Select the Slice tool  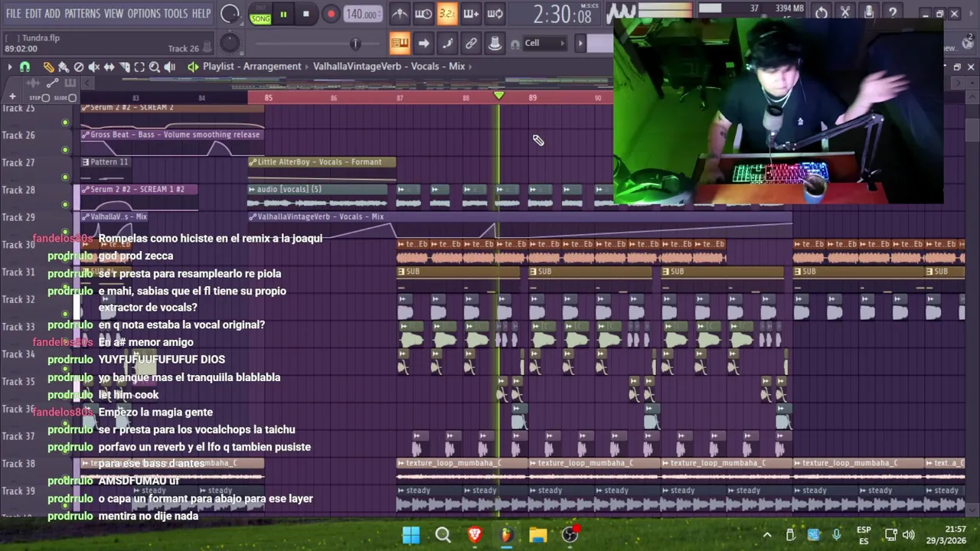click(125, 67)
